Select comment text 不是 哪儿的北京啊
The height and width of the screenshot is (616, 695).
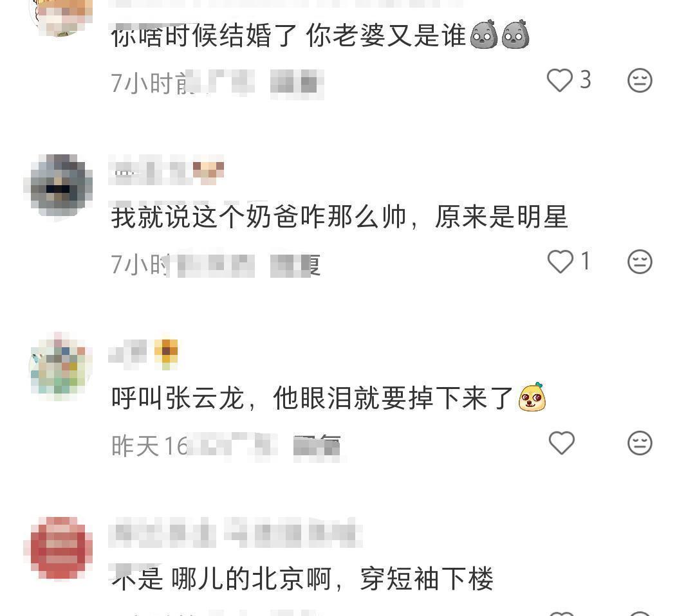coord(221,578)
